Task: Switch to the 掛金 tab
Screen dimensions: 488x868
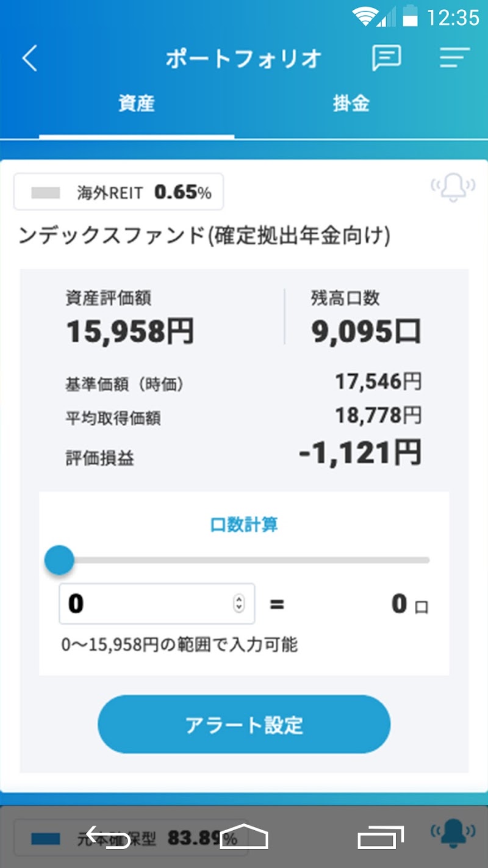Action: tap(351, 103)
